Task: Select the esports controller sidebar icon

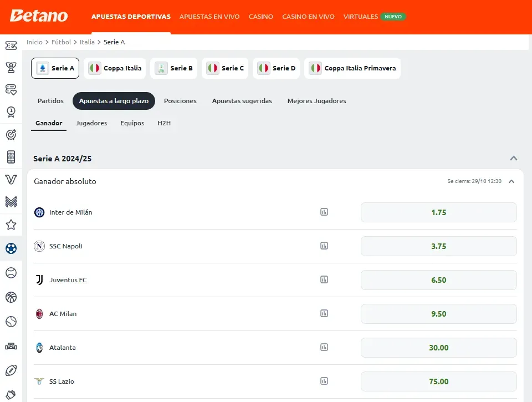Action: point(11,347)
